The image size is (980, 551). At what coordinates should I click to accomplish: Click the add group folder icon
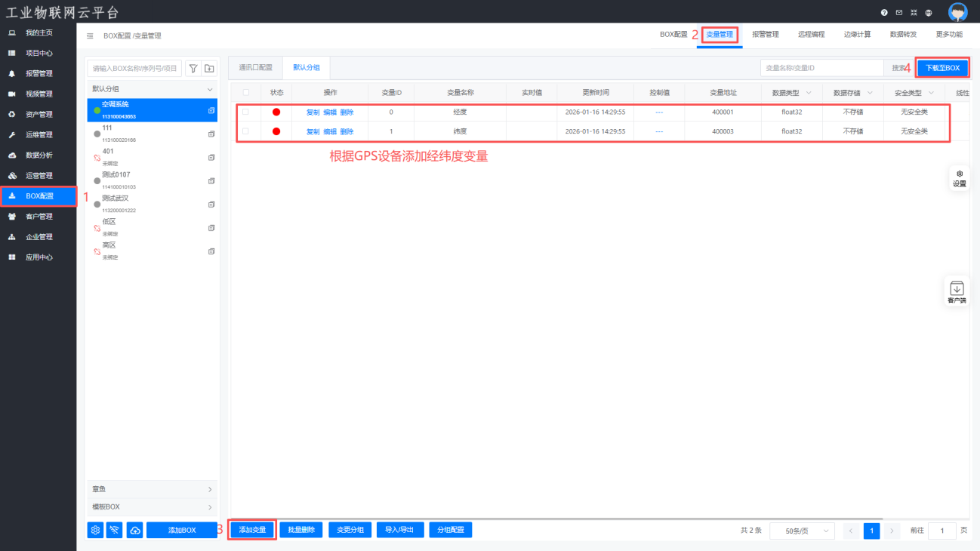click(209, 69)
